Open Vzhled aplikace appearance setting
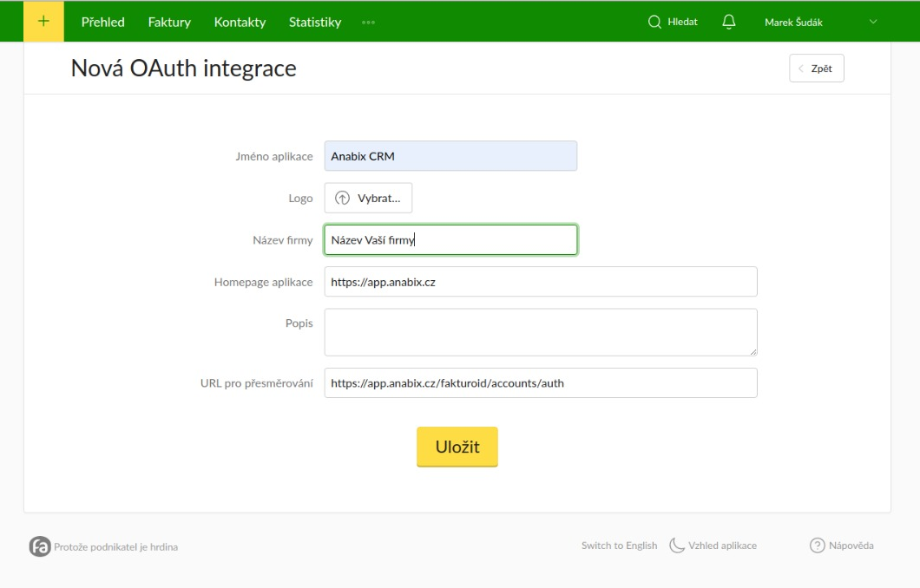Screen dimensions: 920x588 722,546
